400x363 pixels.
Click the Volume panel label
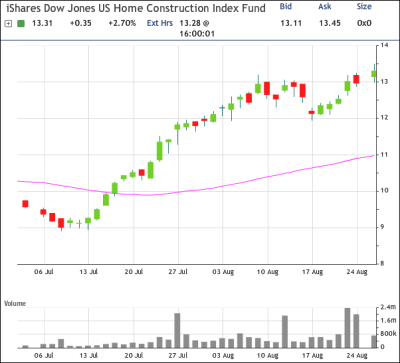(x=15, y=304)
